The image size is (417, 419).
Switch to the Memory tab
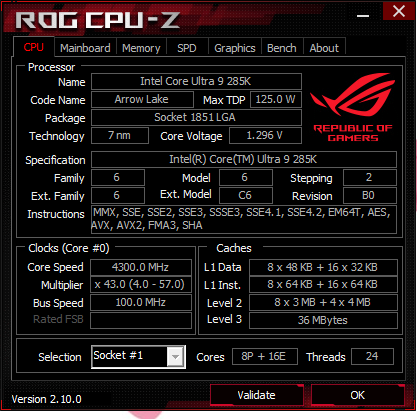click(x=141, y=48)
